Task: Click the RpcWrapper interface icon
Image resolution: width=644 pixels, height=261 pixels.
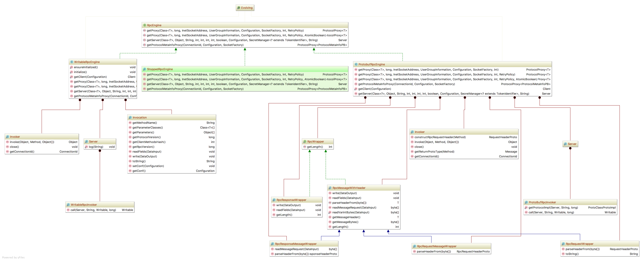Action: click(x=305, y=142)
